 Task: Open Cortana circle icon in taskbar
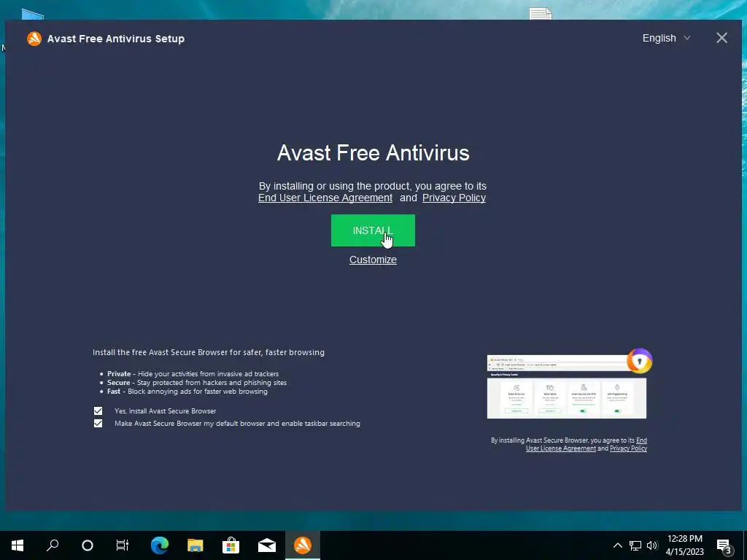[x=88, y=545]
